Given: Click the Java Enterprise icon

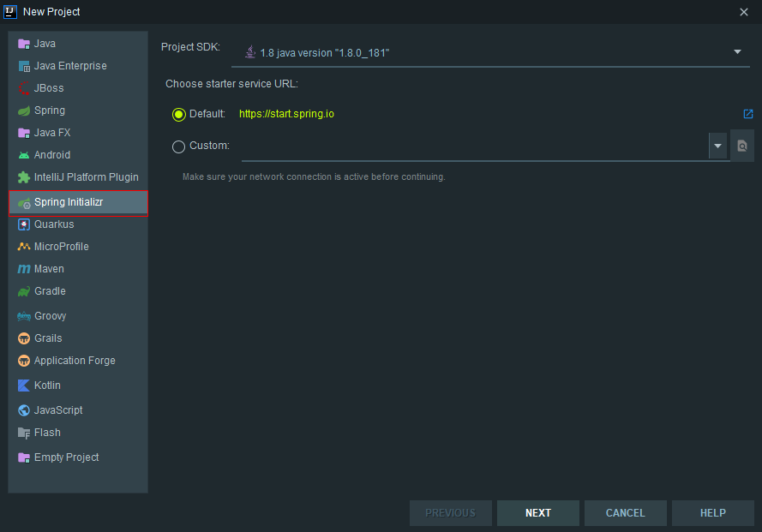Looking at the screenshot, I should 24,66.
